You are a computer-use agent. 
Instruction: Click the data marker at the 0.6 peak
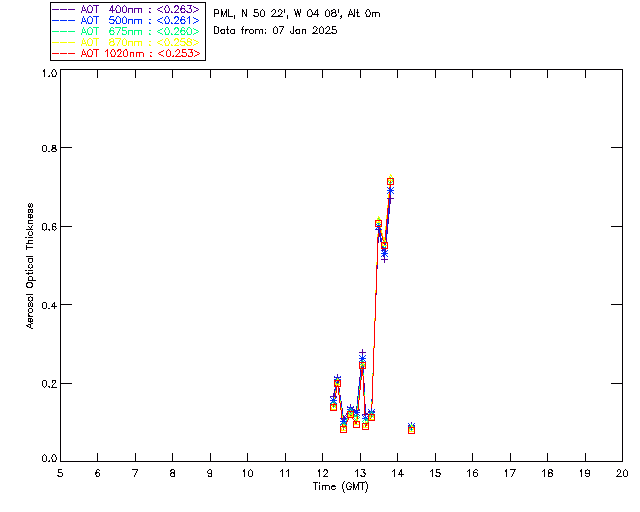coord(378,223)
